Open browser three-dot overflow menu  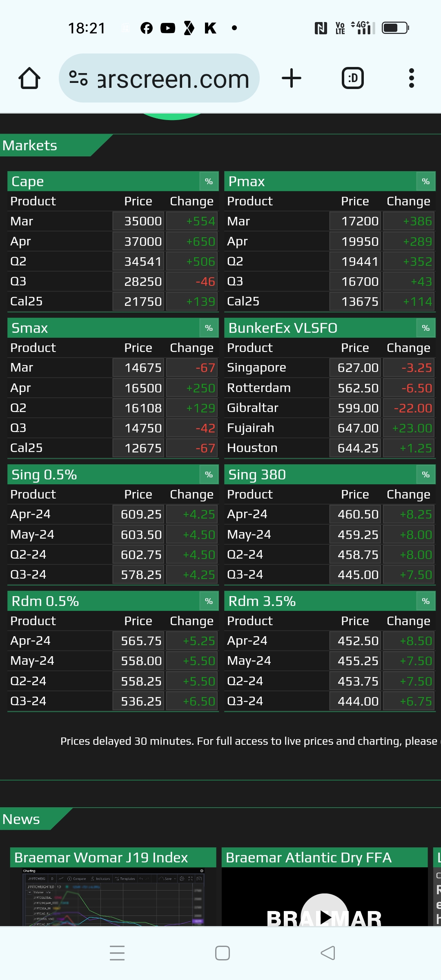tap(411, 78)
